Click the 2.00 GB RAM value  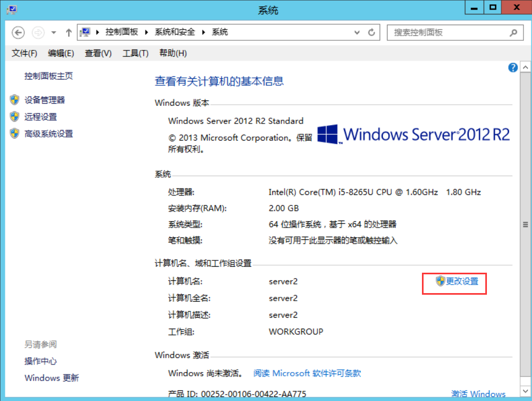click(x=283, y=208)
